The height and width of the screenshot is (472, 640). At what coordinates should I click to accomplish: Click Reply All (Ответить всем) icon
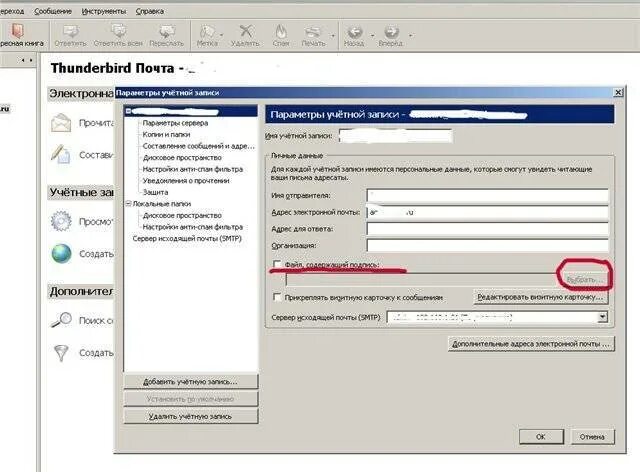pos(118,31)
